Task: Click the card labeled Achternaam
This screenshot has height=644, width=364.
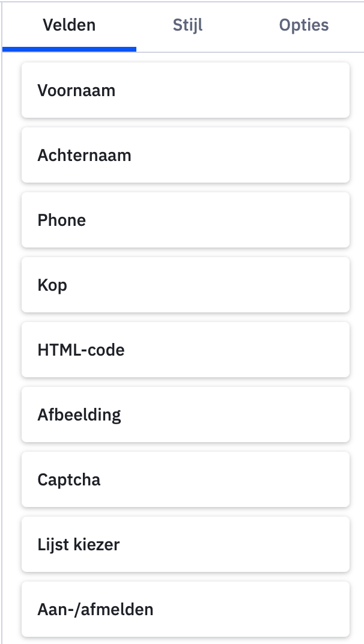Action: 185,156
